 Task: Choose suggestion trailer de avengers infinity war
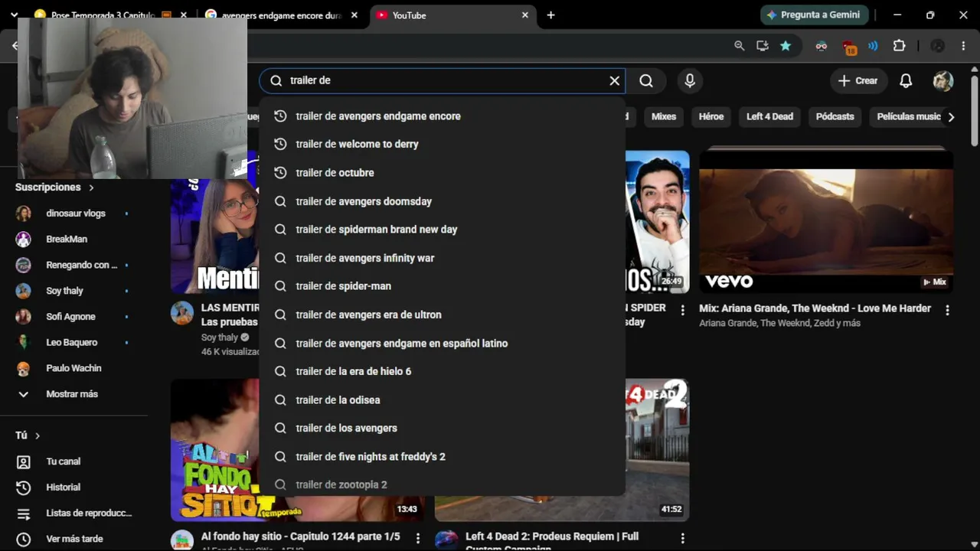coord(443,258)
